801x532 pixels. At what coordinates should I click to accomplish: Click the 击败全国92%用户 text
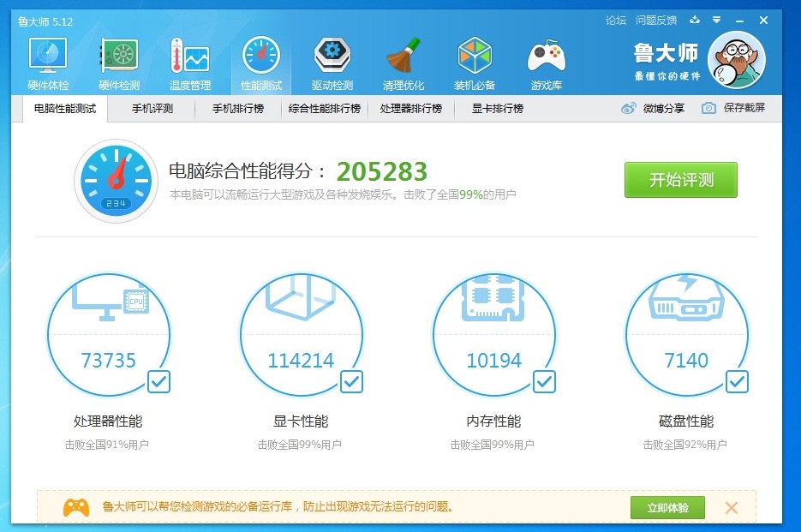pyautogui.click(x=685, y=445)
